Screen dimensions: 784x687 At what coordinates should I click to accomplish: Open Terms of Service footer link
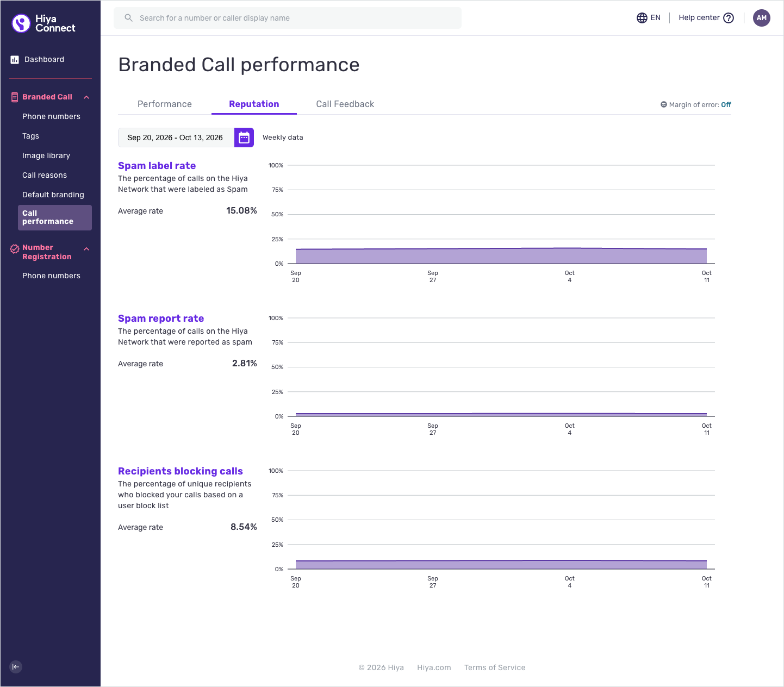coord(495,667)
